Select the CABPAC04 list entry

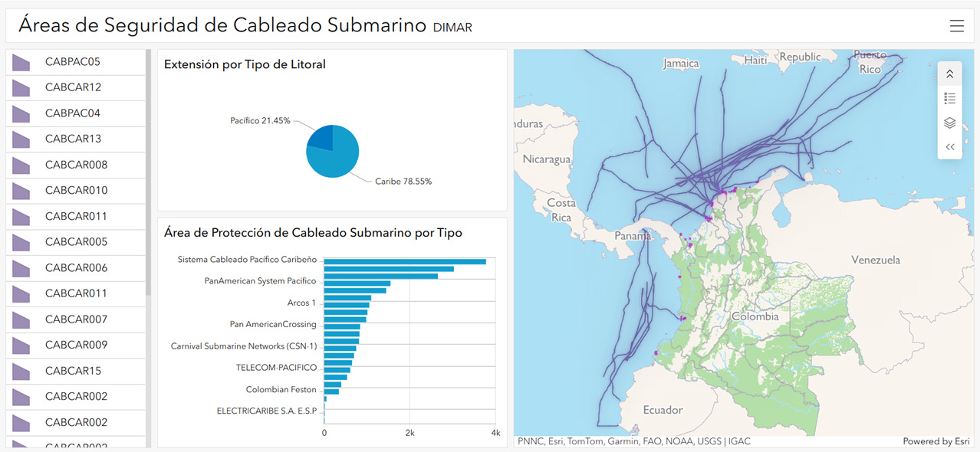[73, 113]
